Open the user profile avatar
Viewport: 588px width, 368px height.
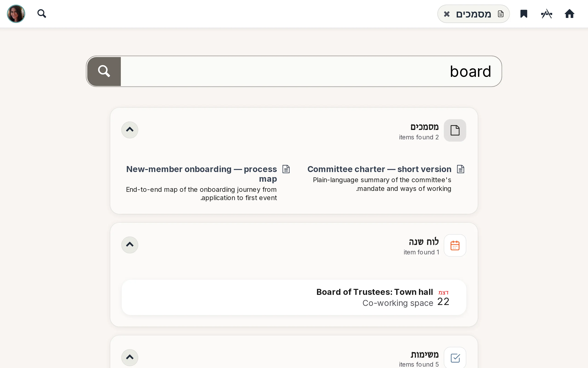coord(16,14)
